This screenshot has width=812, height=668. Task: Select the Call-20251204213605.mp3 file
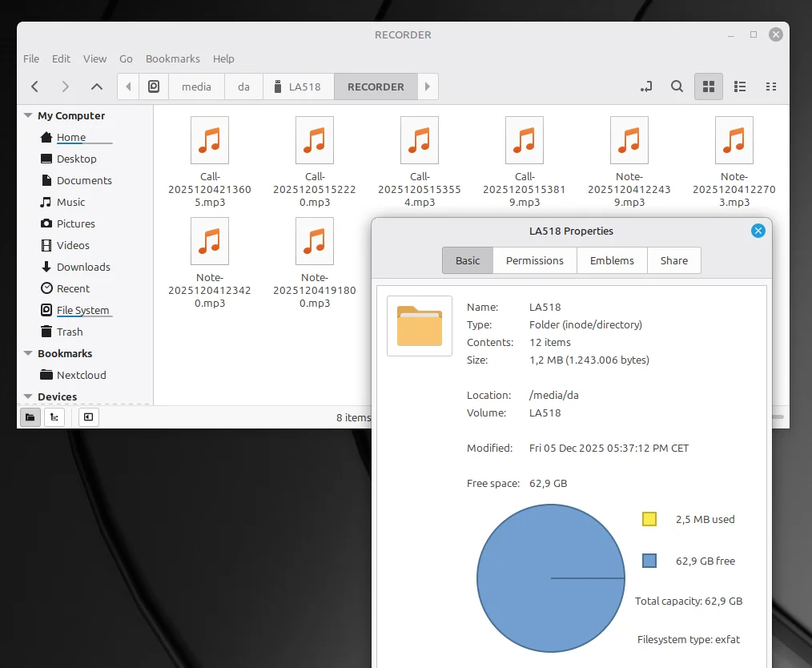tap(210, 141)
